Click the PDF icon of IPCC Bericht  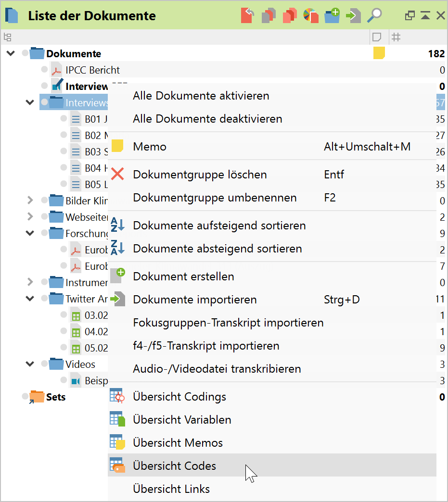(57, 70)
